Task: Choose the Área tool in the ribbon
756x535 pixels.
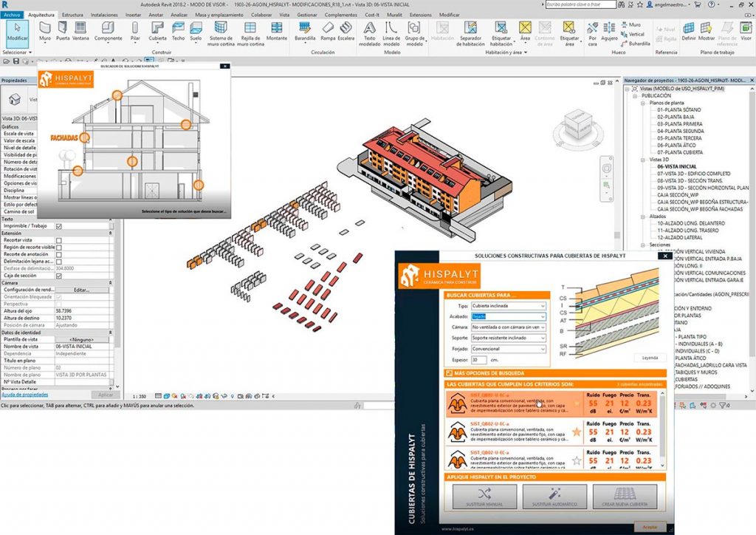Action: [525, 31]
